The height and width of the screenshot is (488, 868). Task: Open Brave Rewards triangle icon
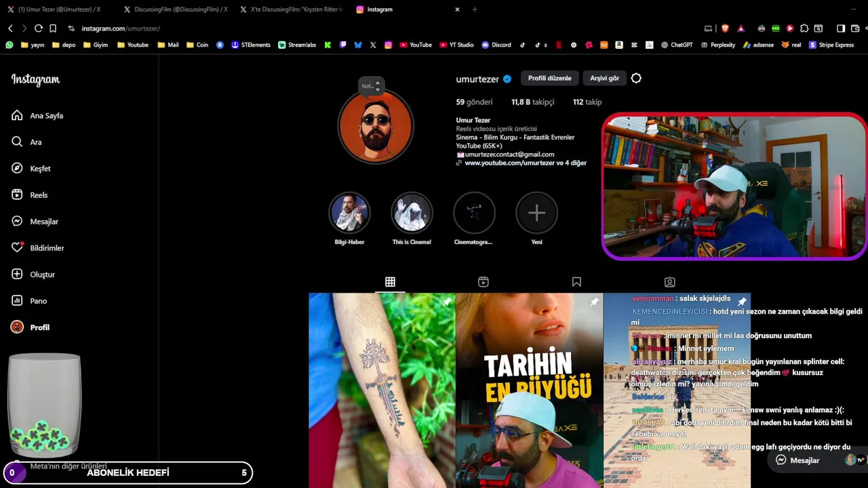pyautogui.click(x=741, y=28)
